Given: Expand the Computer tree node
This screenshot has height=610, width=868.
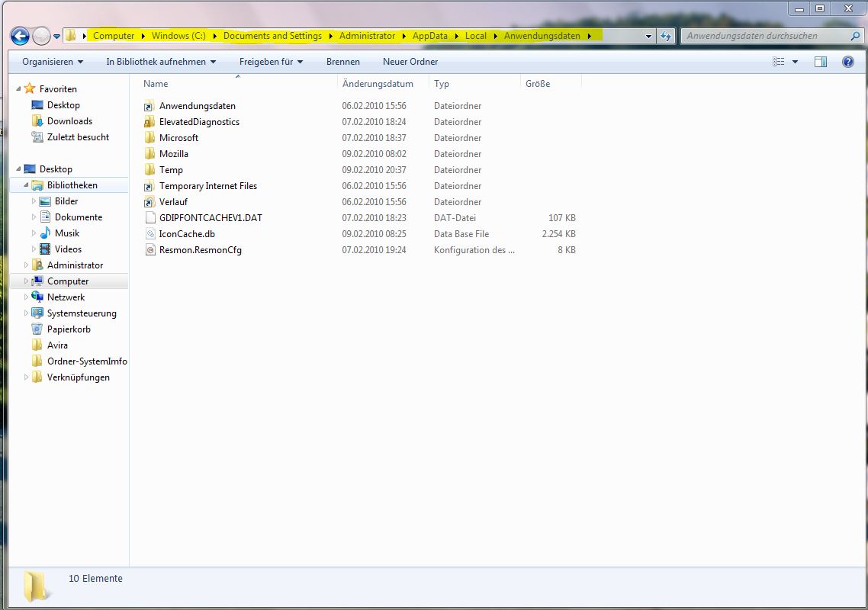Looking at the screenshot, I should coord(26,281).
